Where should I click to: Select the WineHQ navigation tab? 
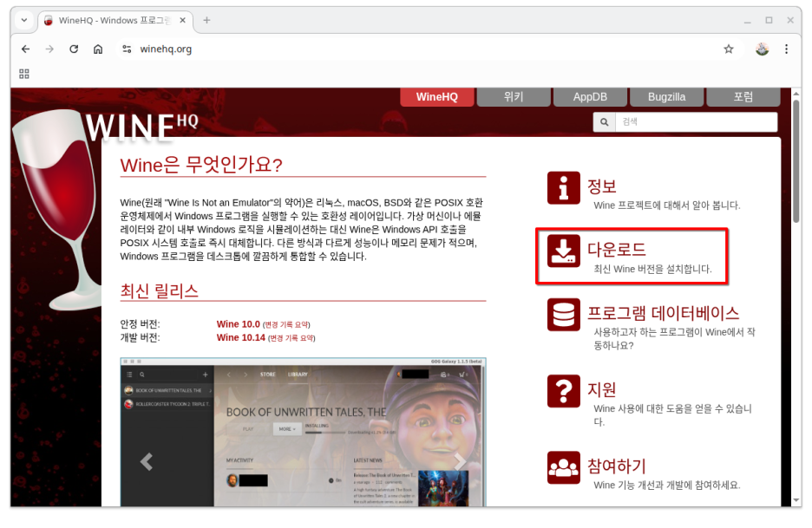[437, 97]
